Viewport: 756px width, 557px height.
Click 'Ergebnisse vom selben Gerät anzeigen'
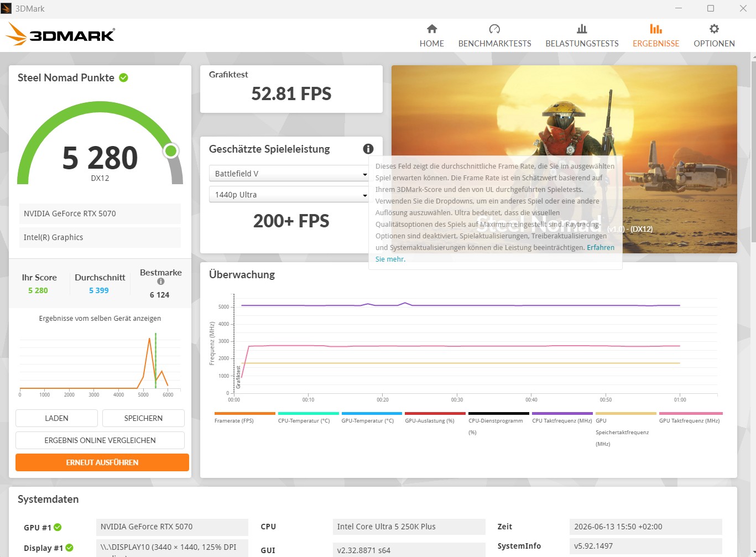coord(100,319)
